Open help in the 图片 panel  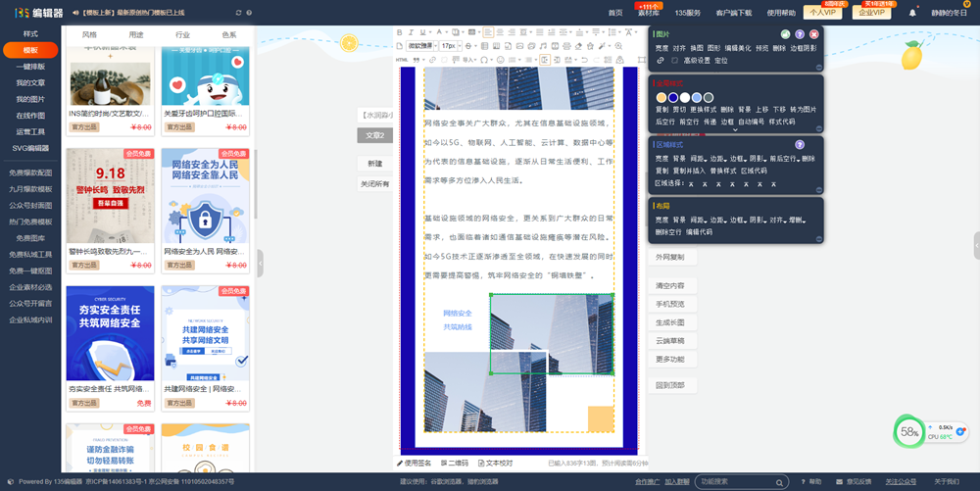pyautogui.click(x=800, y=34)
